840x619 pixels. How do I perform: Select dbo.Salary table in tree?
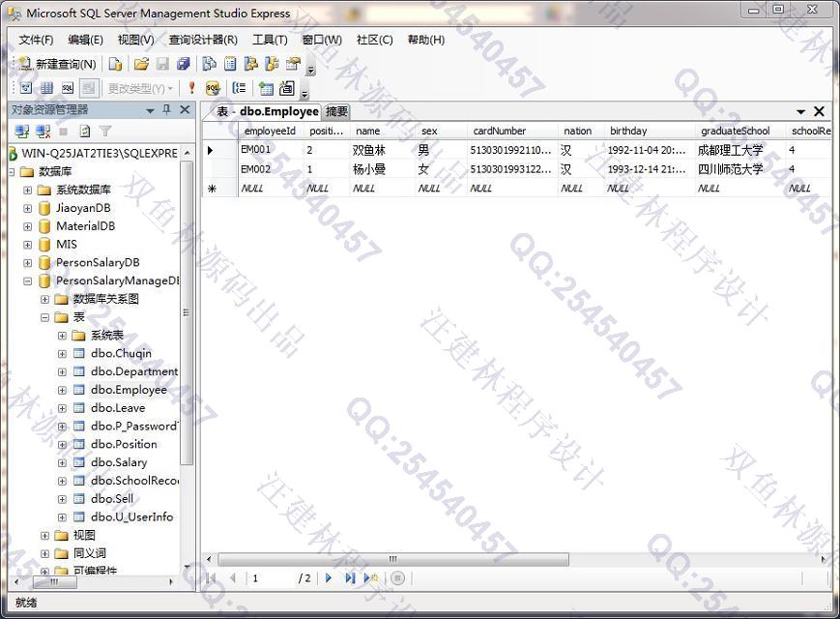pyautogui.click(x=119, y=462)
